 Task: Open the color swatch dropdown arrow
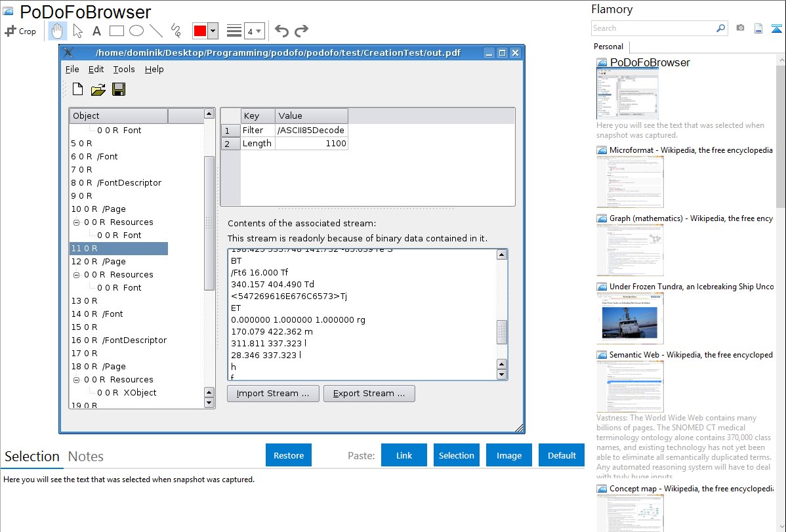pyautogui.click(x=213, y=31)
